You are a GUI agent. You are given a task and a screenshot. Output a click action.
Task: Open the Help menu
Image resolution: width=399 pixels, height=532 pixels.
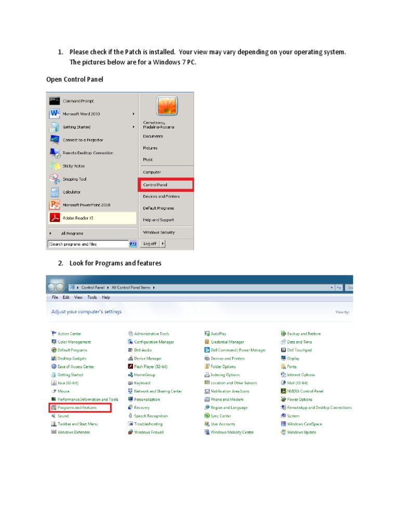tap(106, 297)
